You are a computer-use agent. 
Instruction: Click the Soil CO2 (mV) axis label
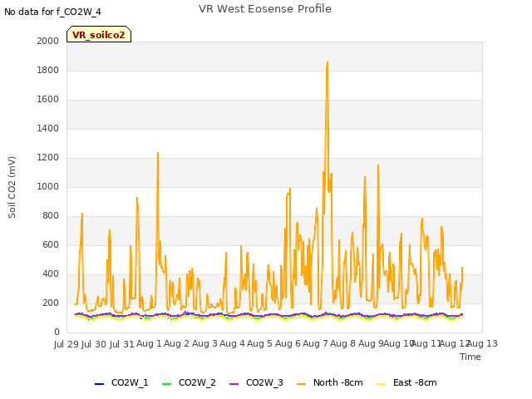(x=12, y=187)
